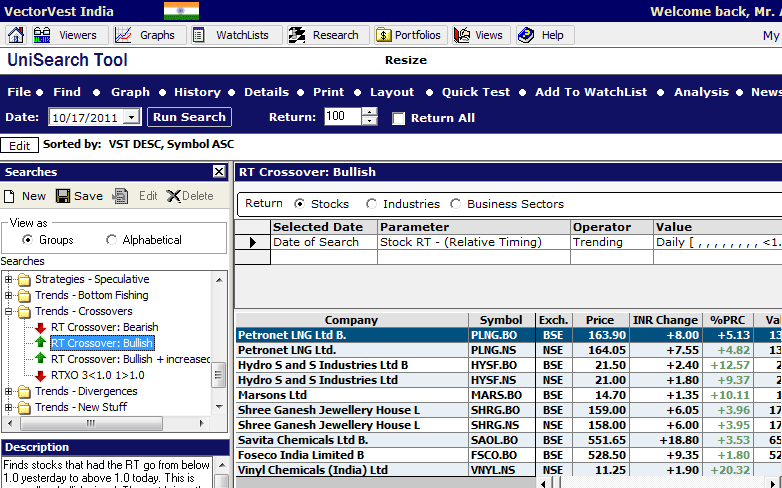The height and width of the screenshot is (488, 782).
Task: Expand the Strategies - Speculative folder
Action: click(x=9, y=279)
